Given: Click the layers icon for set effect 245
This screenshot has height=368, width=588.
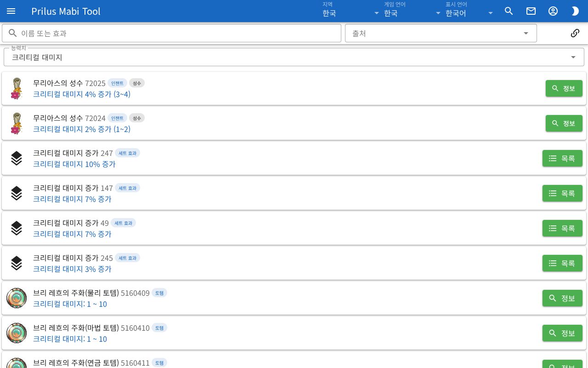Looking at the screenshot, I should pyautogui.click(x=17, y=263).
